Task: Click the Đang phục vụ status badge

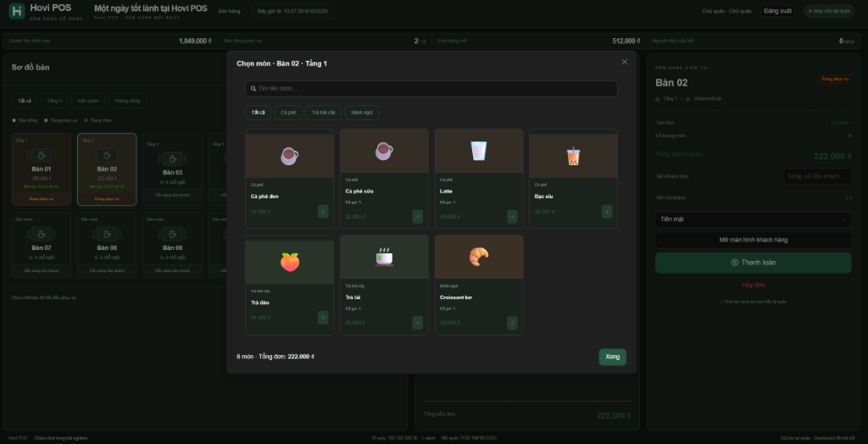Action: 835,79
